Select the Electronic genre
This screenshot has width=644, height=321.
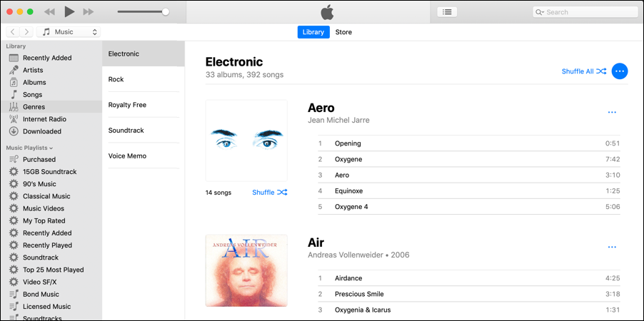coord(144,53)
